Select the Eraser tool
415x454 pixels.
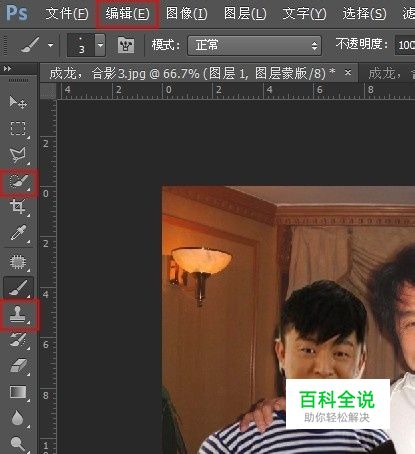pyautogui.click(x=18, y=366)
